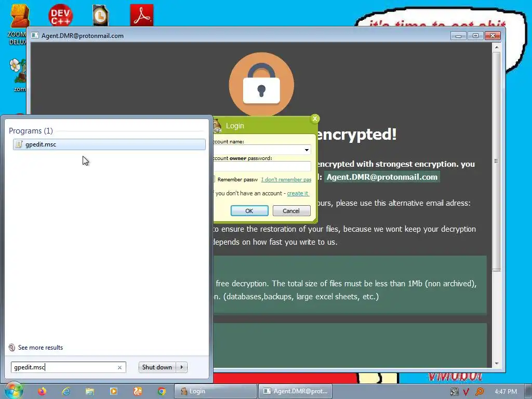The image size is (532, 399).
Task: Launch Google Chrome from the taskbar
Action: (162, 391)
